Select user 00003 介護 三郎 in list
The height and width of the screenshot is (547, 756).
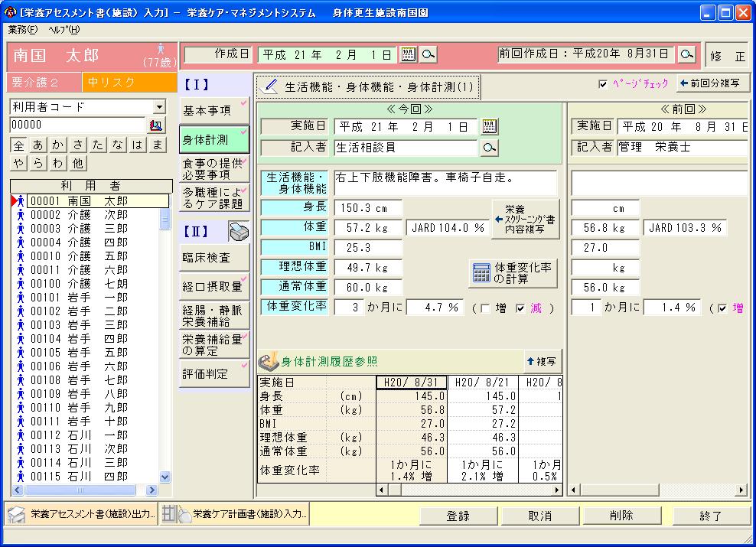(x=80, y=229)
